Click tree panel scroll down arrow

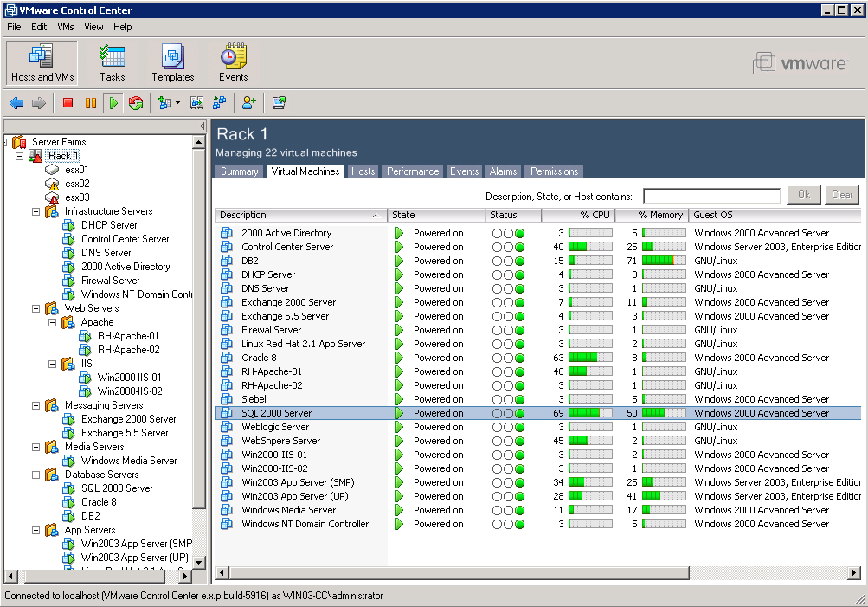point(199,562)
